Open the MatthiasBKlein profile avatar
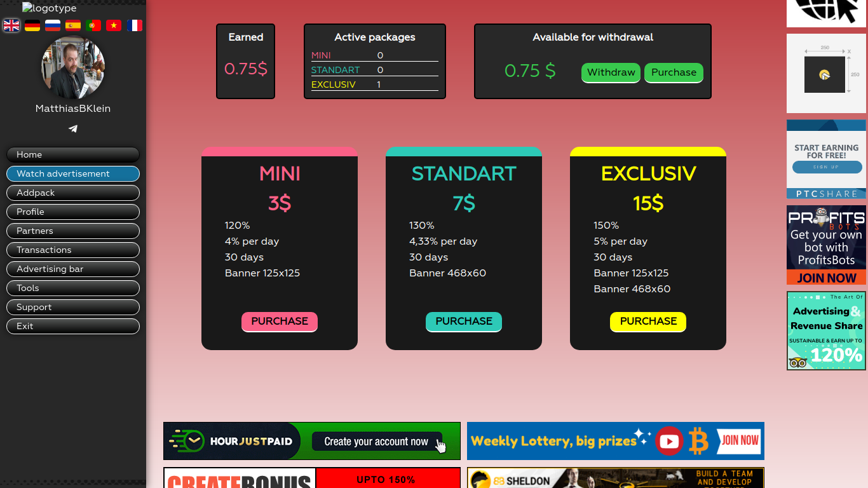 click(x=73, y=67)
